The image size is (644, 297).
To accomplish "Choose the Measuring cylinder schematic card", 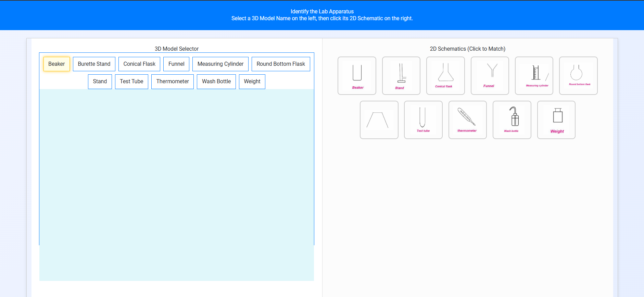I will (x=534, y=76).
